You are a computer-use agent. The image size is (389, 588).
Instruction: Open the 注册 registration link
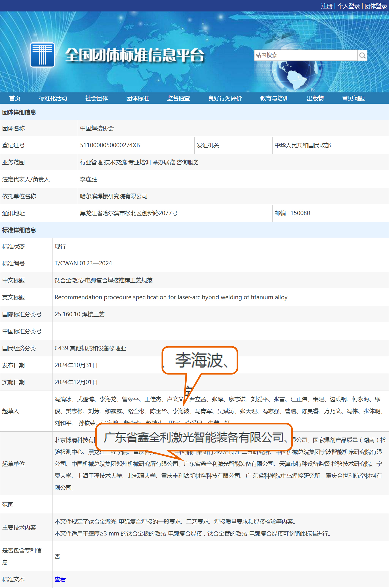pos(326,6)
